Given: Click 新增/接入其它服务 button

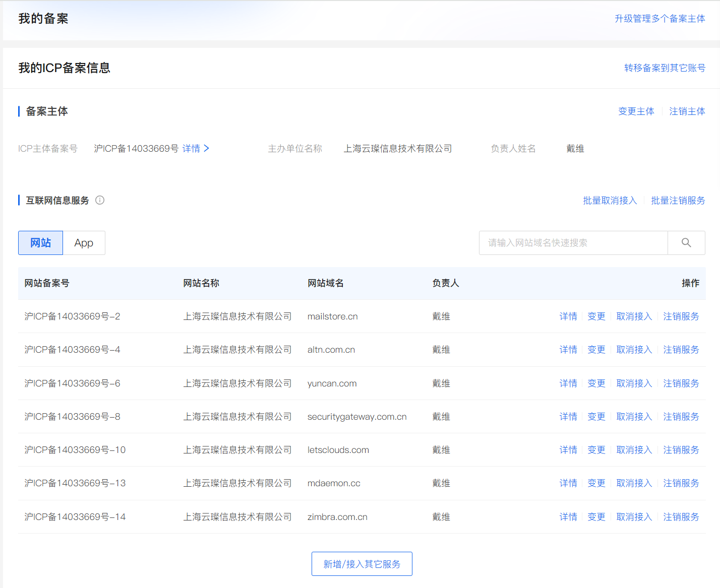Looking at the screenshot, I should click(362, 564).
